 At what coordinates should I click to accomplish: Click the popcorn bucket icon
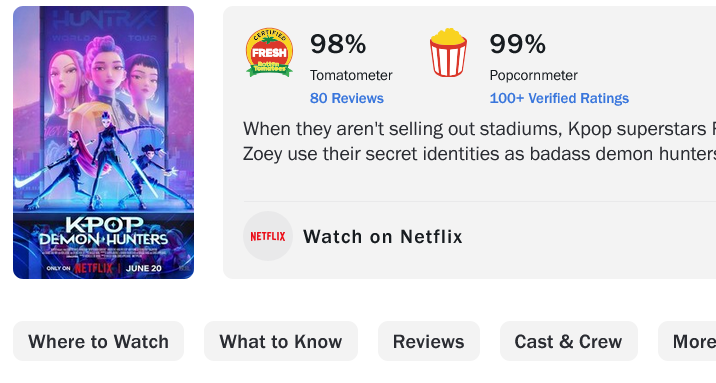pyautogui.click(x=448, y=52)
